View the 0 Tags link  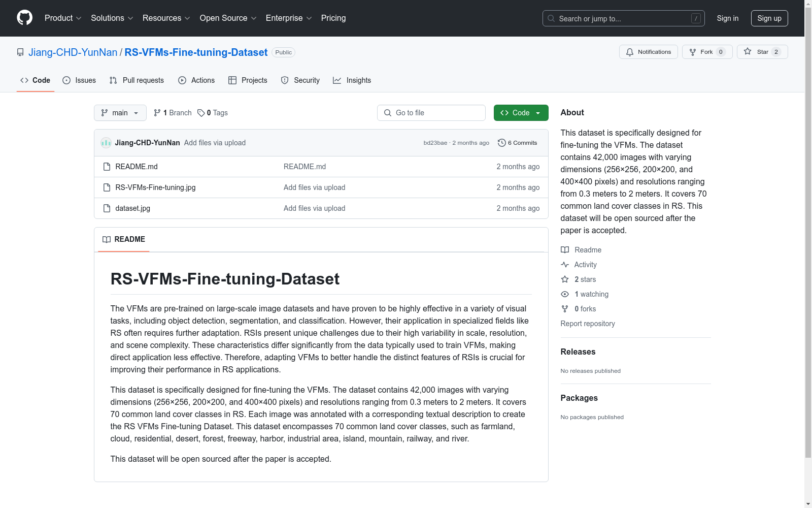coord(213,113)
